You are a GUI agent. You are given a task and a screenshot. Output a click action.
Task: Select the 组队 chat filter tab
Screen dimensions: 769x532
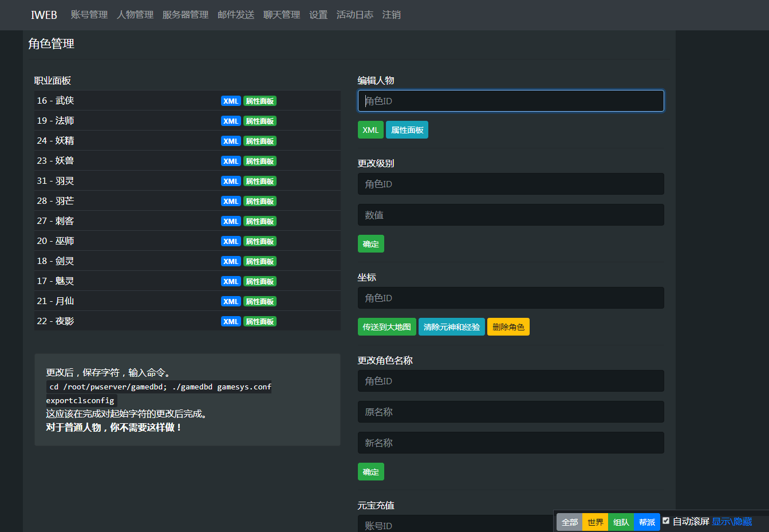pos(621,522)
